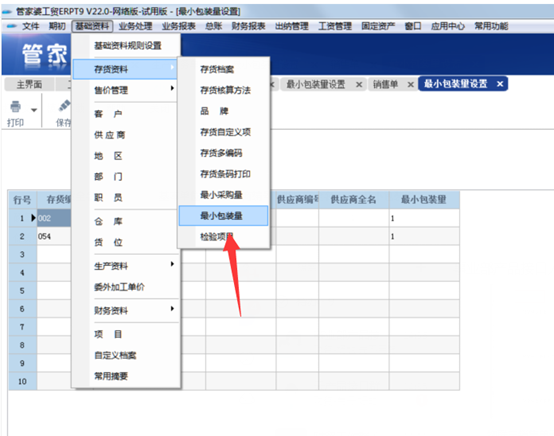Open the print dropdown arrow
The width and height of the screenshot is (554, 436).
pos(34,110)
